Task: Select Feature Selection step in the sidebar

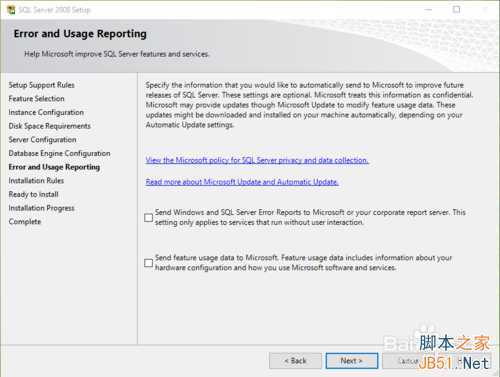Action: pyautogui.click(x=36, y=99)
